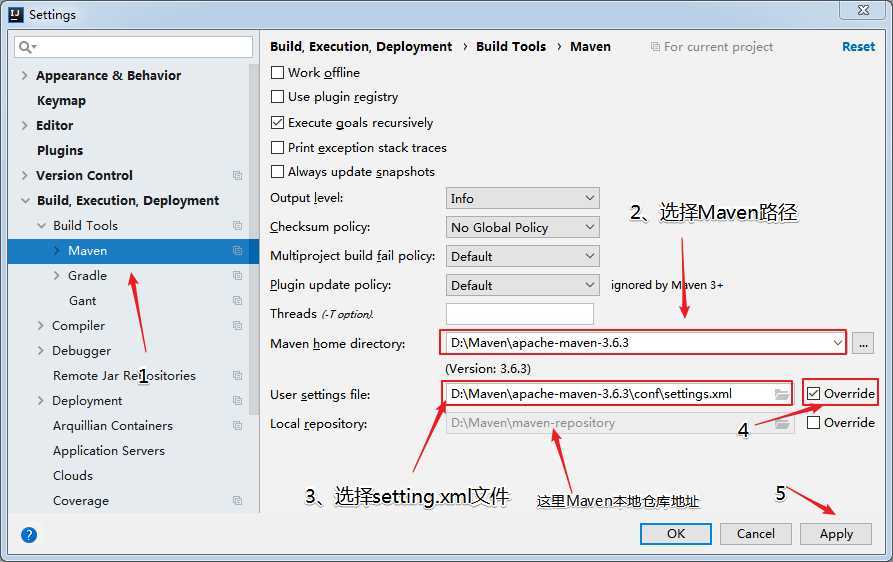Open Arquillian Containers settings
The height and width of the screenshot is (562, 893).
pyautogui.click(x=113, y=426)
